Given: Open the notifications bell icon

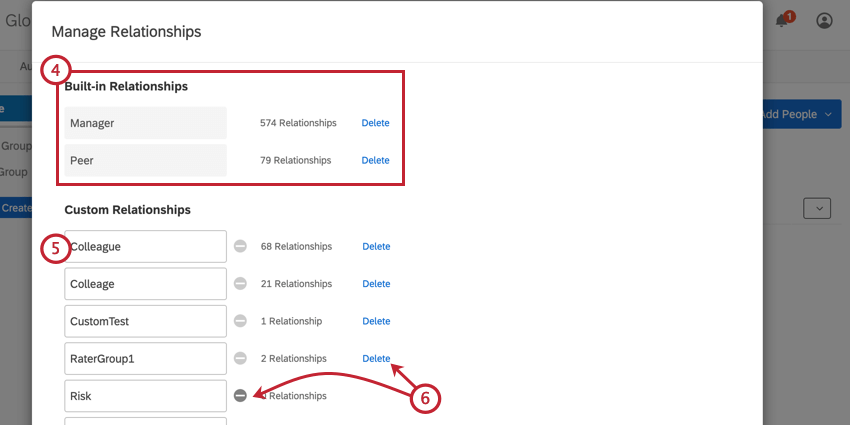Looking at the screenshot, I should 781,21.
